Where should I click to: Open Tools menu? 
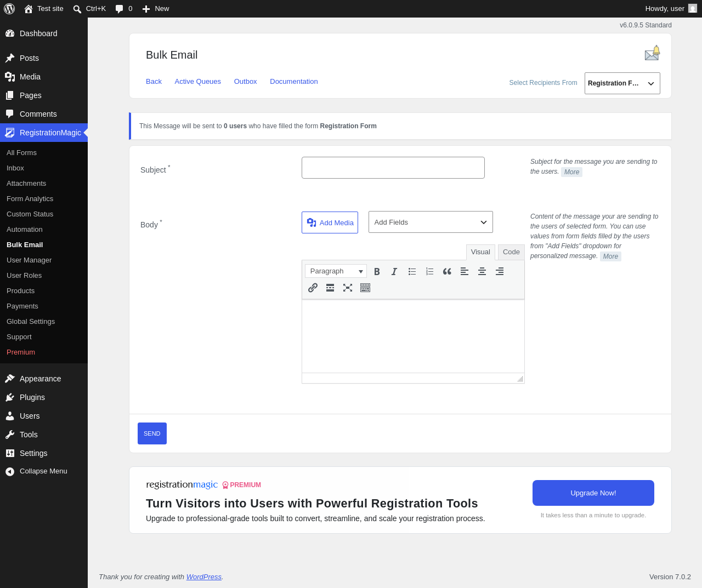pyautogui.click(x=44, y=435)
